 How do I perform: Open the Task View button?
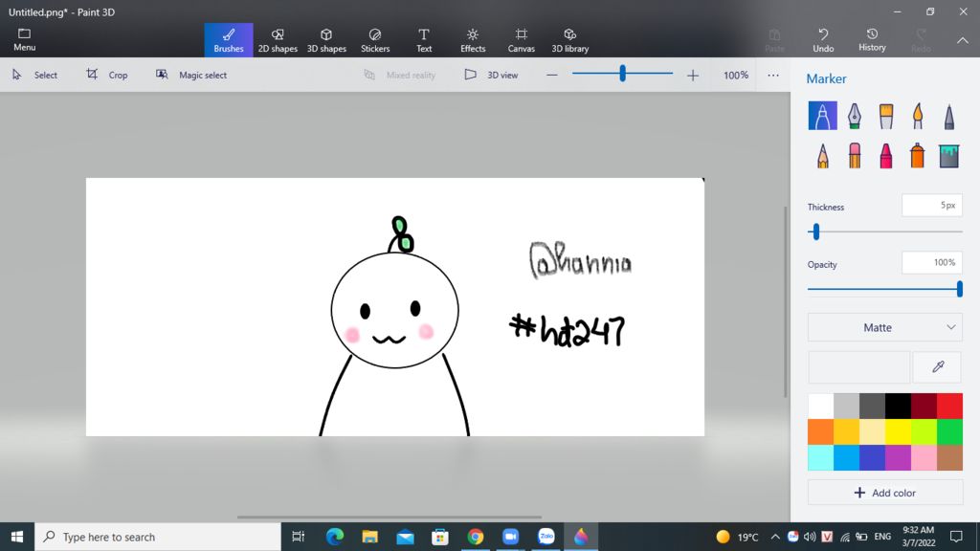[x=299, y=537]
